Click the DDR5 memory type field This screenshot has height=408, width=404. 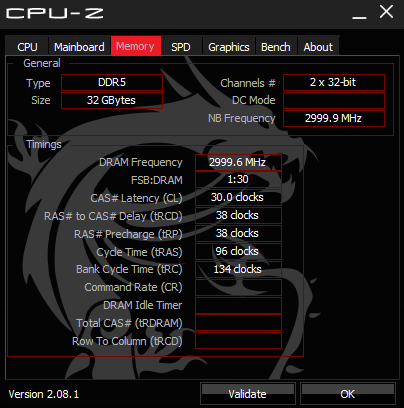coord(112,82)
